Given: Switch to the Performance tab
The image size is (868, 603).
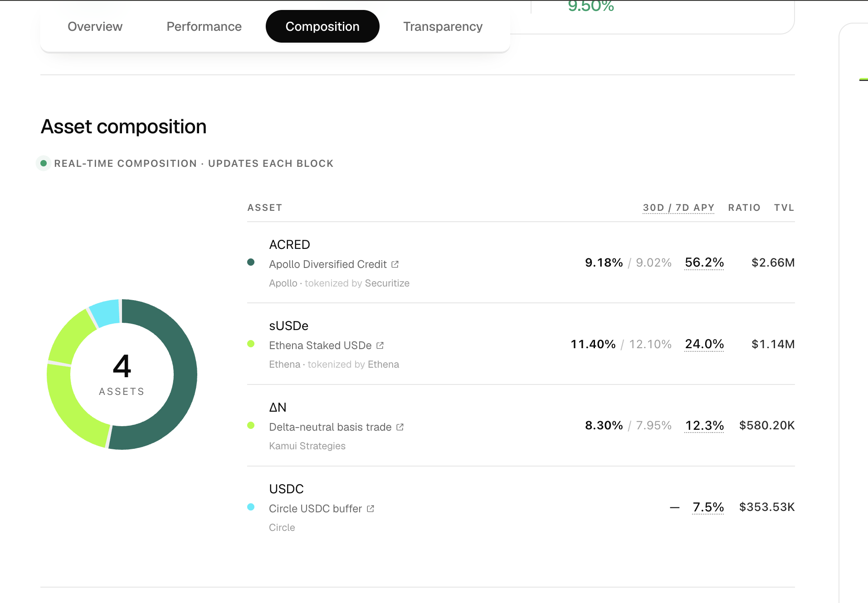Looking at the screenshot, I should pyautogui.click(x=204, y=26).
